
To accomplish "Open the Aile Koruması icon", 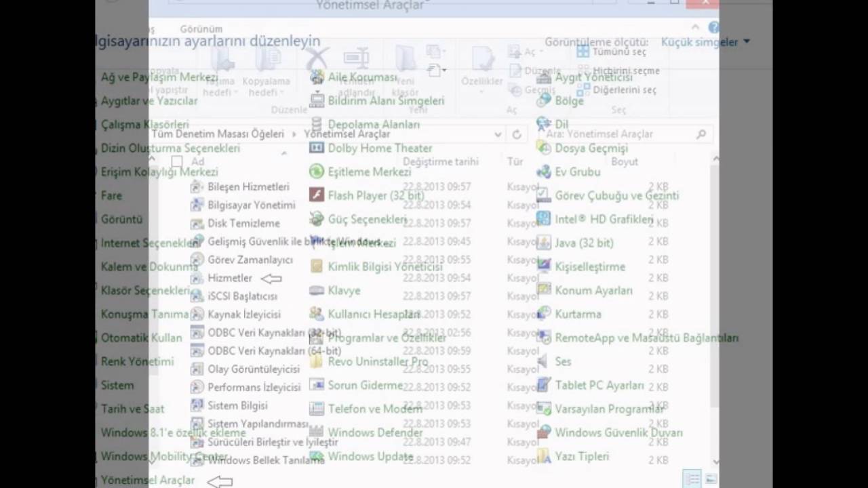I will coord(317,77).
